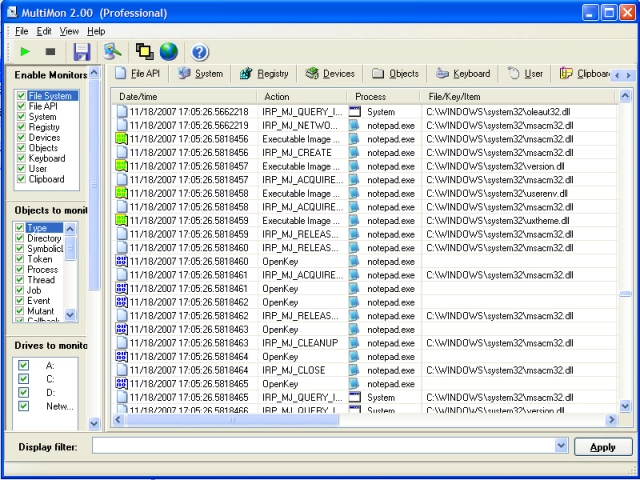This screenshot has height=480, width=640.
Task: Open the Help menu
Action: [96, 31]
